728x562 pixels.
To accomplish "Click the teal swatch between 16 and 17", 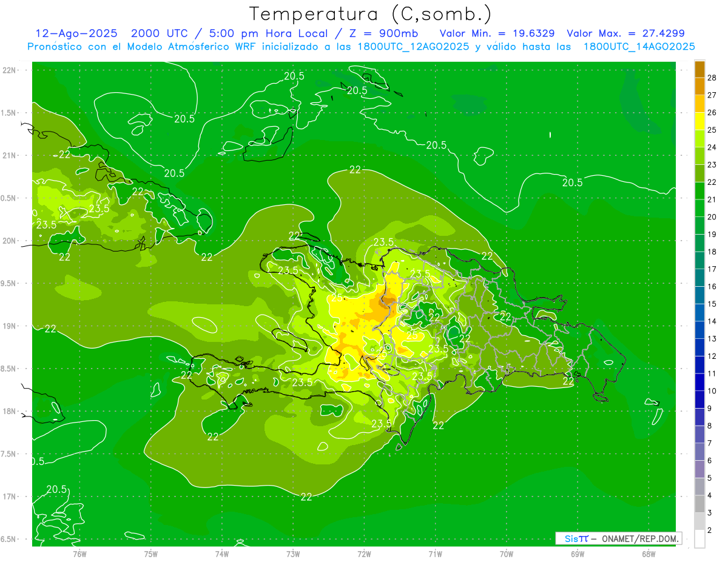I will tap(699, 278).
